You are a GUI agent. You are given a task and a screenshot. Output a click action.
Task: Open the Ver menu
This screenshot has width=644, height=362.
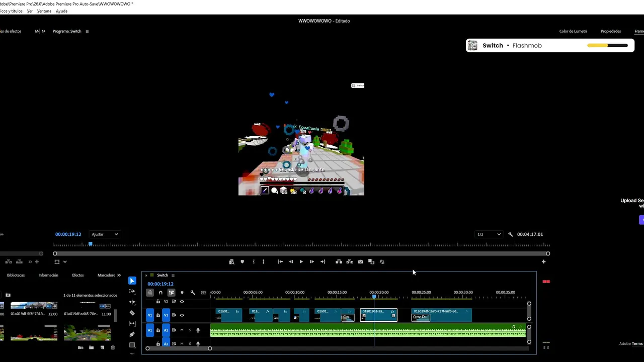[x=30, y=11]
